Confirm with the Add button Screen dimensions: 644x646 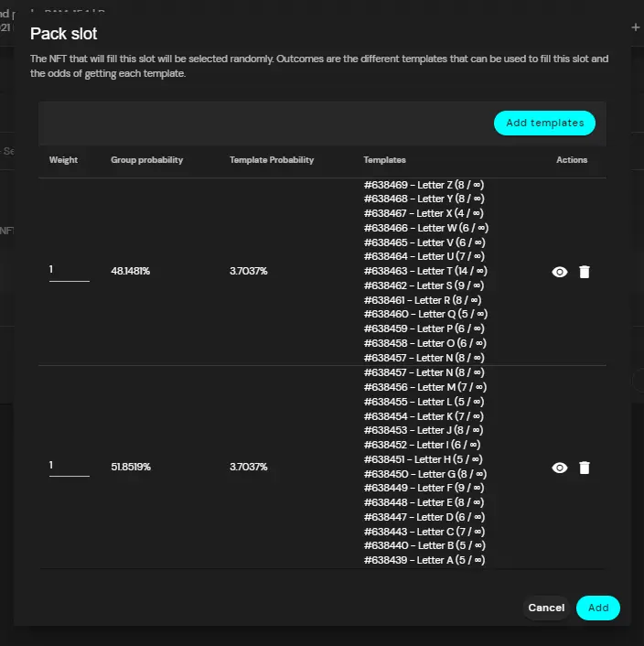[x=598, y=608]
